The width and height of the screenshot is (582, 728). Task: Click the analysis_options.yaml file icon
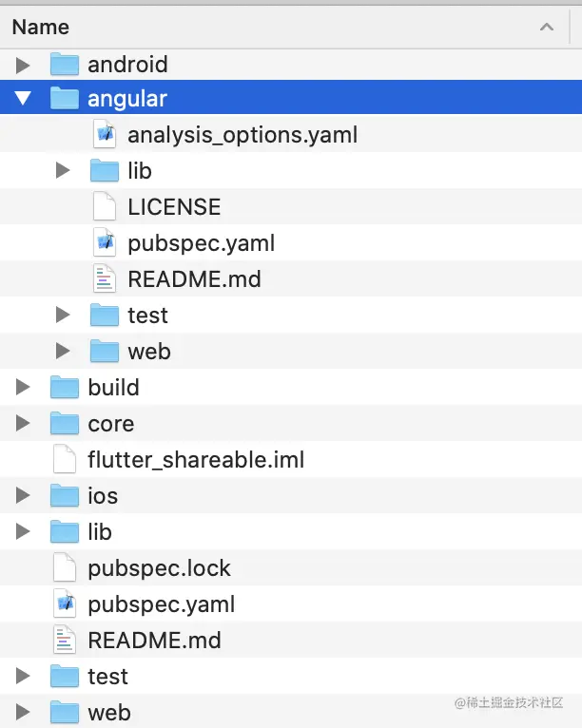coord(104,135)
